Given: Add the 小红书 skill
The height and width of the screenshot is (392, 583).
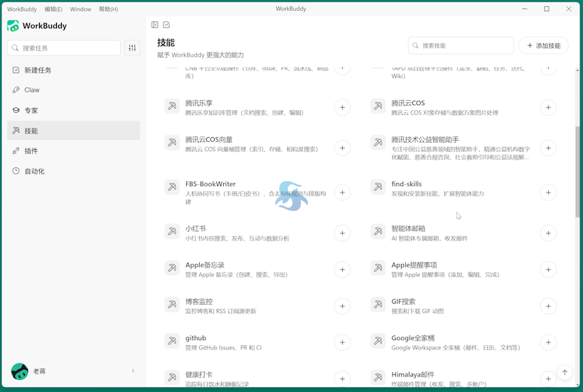Looking at the screenshot, I should [342, 233].
